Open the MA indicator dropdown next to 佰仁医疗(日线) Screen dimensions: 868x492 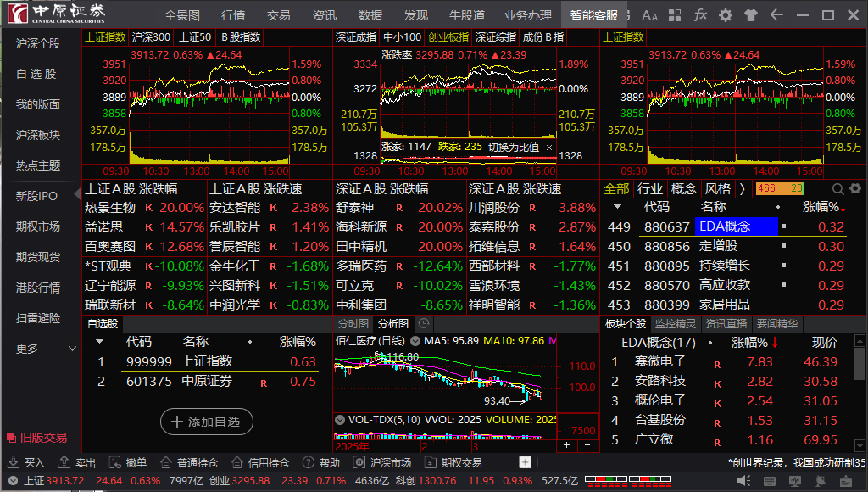pyautogui.click(x=415, y=341)
